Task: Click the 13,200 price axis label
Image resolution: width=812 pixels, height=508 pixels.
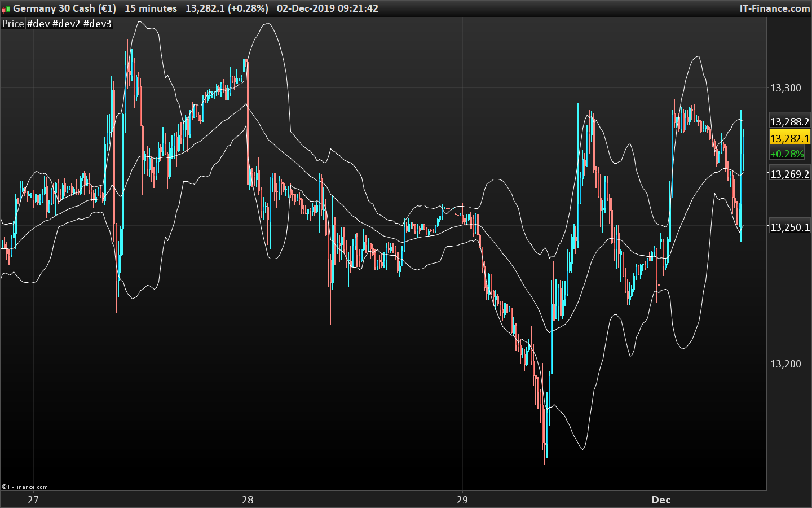Action: point(785,364)
